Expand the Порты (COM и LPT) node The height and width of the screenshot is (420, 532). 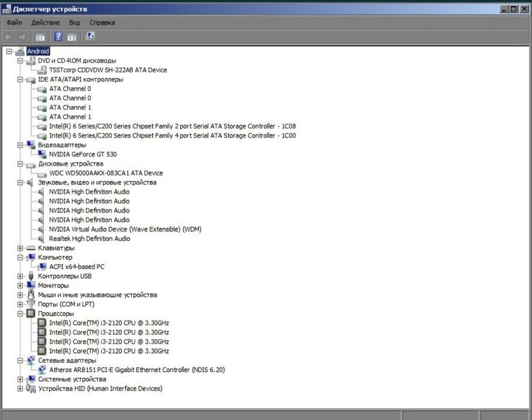pyautogui.click(x=20, y=304)
